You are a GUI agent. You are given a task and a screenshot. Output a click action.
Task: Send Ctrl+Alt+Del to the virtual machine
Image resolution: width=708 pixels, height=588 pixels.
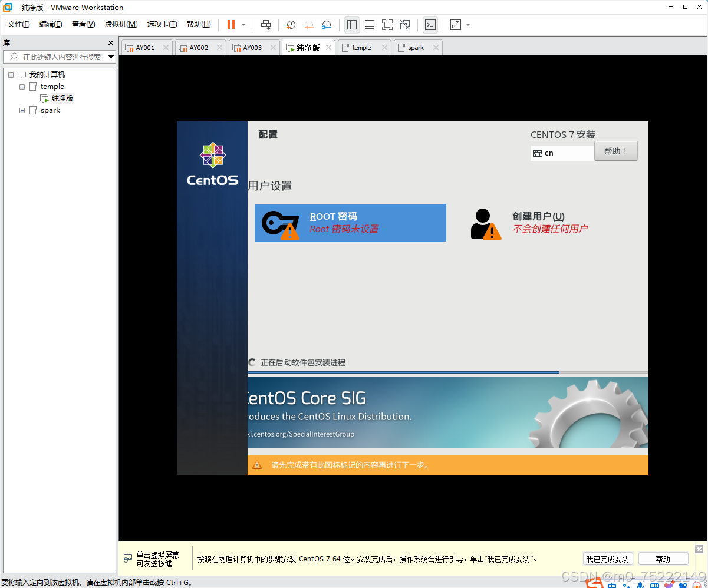coord(266,25)
